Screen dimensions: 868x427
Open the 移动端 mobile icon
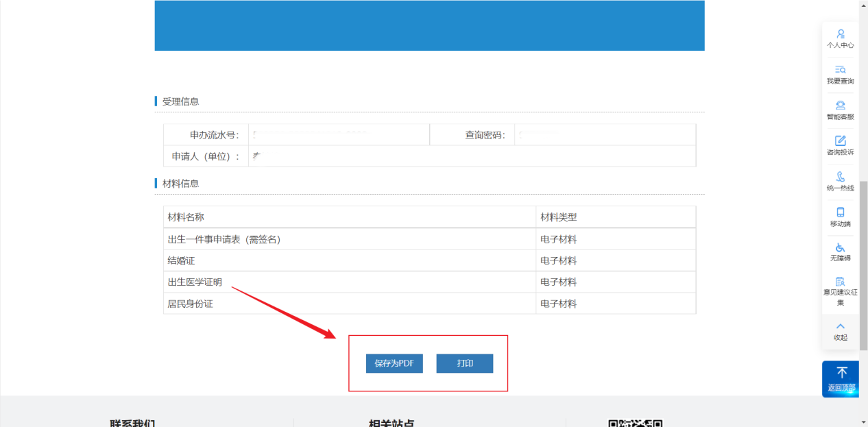pyautogui.click(x=840, y=212)
